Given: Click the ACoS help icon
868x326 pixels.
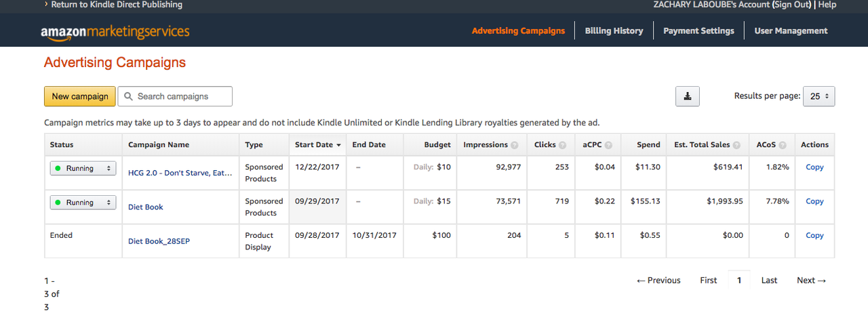Looking at the screenshot, I should point(783,145).
